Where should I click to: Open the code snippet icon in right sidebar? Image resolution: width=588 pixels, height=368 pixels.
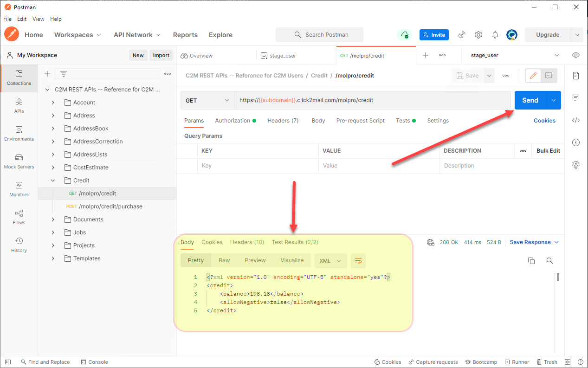(x=576, y=120)
